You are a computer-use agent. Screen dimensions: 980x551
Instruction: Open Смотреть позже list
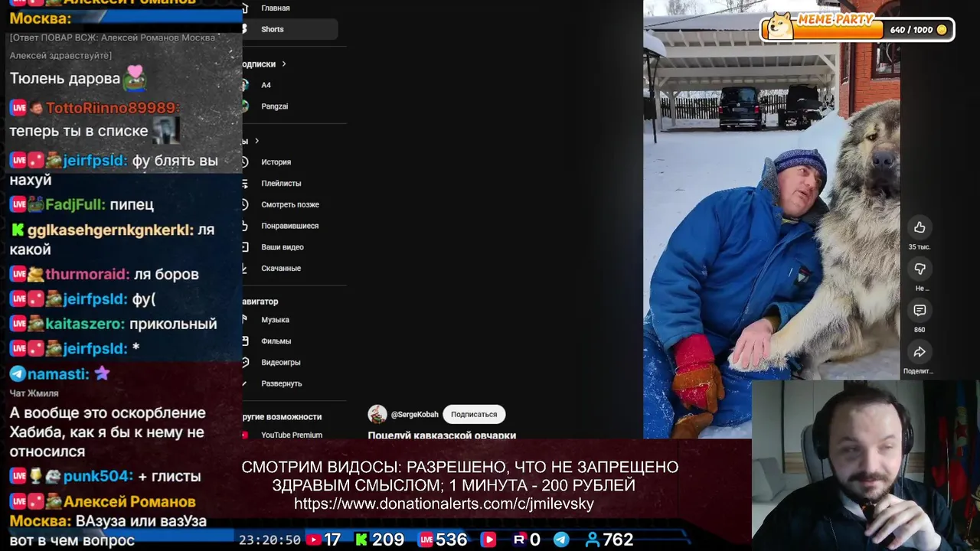pos(289,204)
